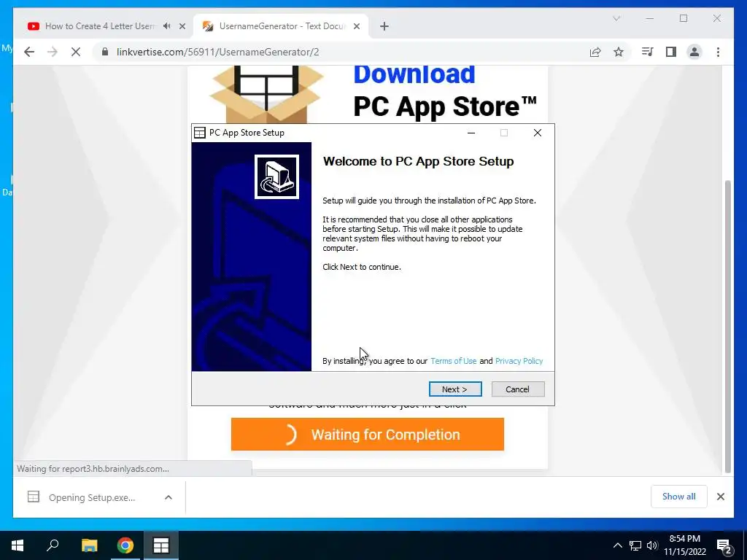
Task: Minimize the PC App Store Setup dialog
Action: [x=471, y=133]
